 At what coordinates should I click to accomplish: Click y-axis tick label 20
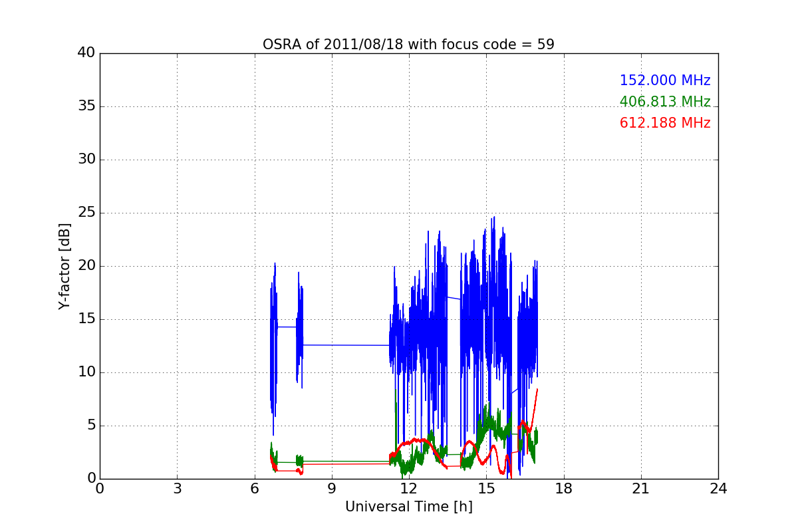86,266
